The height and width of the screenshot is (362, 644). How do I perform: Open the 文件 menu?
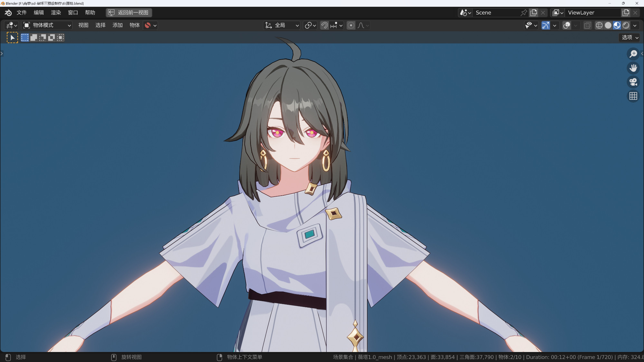coord(22,13)
